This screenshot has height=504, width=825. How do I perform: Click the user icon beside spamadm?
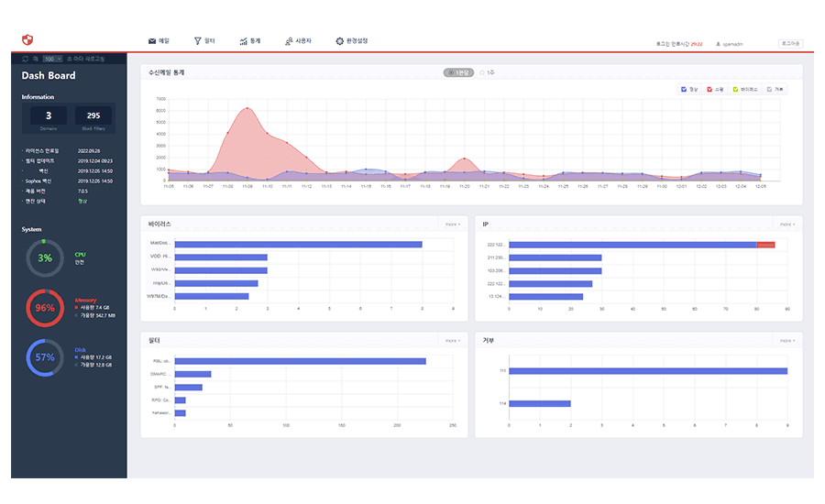[x=718, y=44]
